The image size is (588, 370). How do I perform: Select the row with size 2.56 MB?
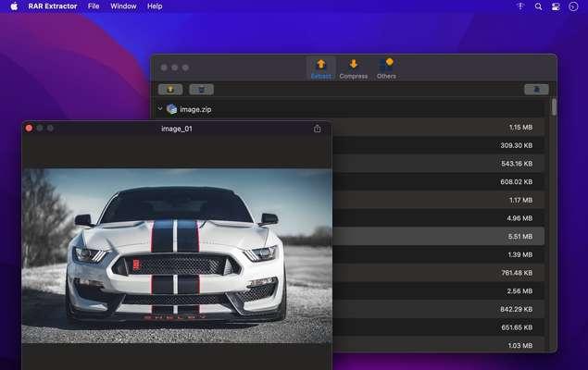(x=438, y=291)
